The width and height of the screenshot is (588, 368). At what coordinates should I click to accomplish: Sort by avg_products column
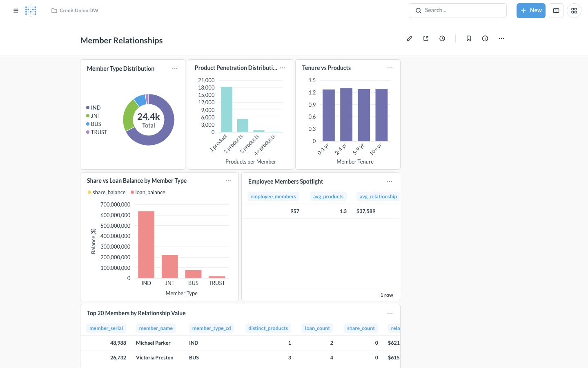tap(328, 197)
